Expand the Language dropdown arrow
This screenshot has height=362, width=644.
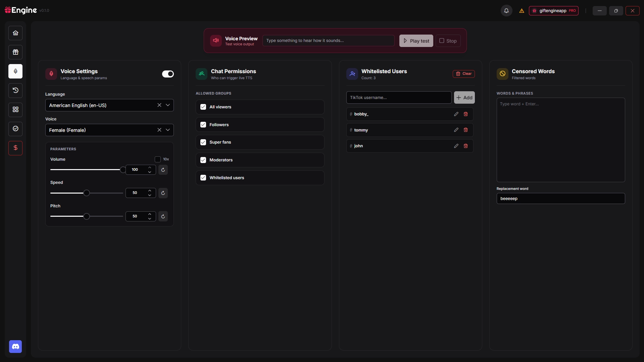click(168, 105)
